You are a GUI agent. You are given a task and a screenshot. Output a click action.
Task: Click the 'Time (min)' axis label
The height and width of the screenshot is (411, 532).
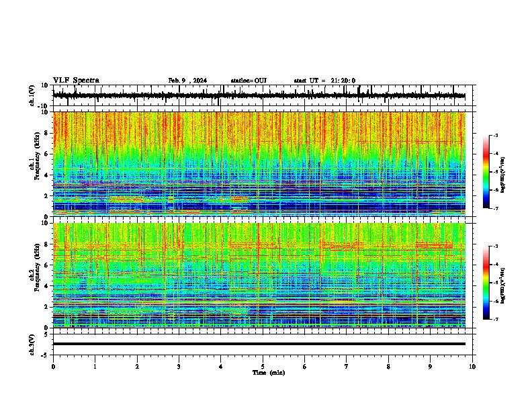tap(269, 373)
